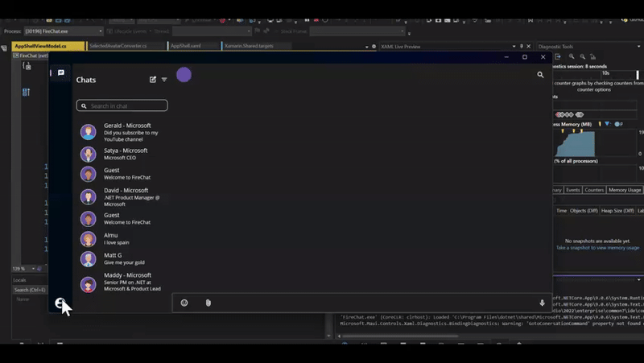Click Zoom In in Diagnostic Tools toolbar
The height and width of the screenshot is (363, 644).
tap(572, 56)
